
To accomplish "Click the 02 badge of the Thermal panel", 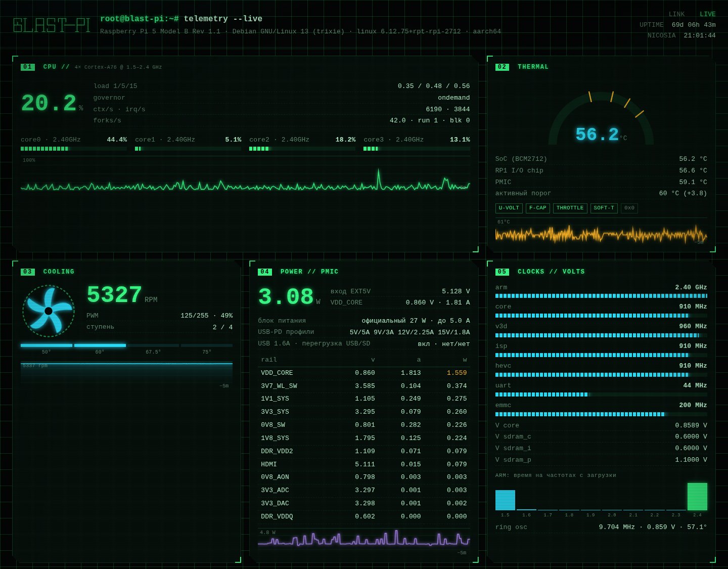I will pos(502,67).
